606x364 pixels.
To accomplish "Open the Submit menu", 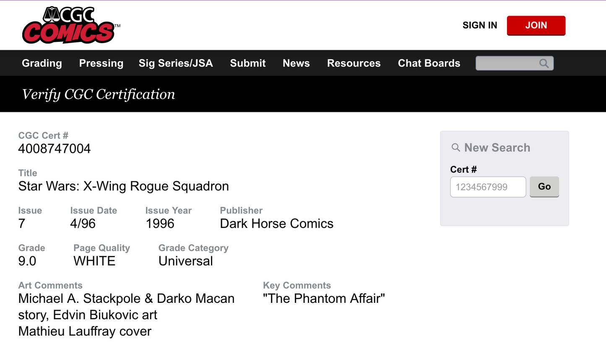I will [247, 63].
